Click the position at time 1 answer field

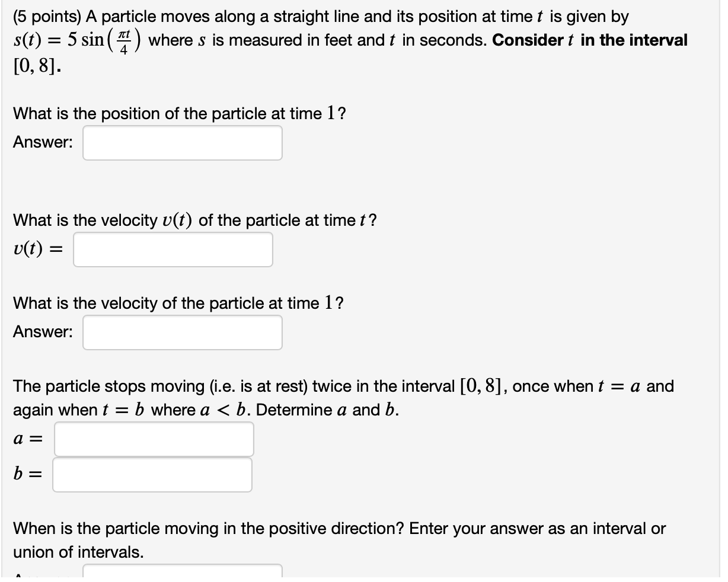click(x=181, y=142)
